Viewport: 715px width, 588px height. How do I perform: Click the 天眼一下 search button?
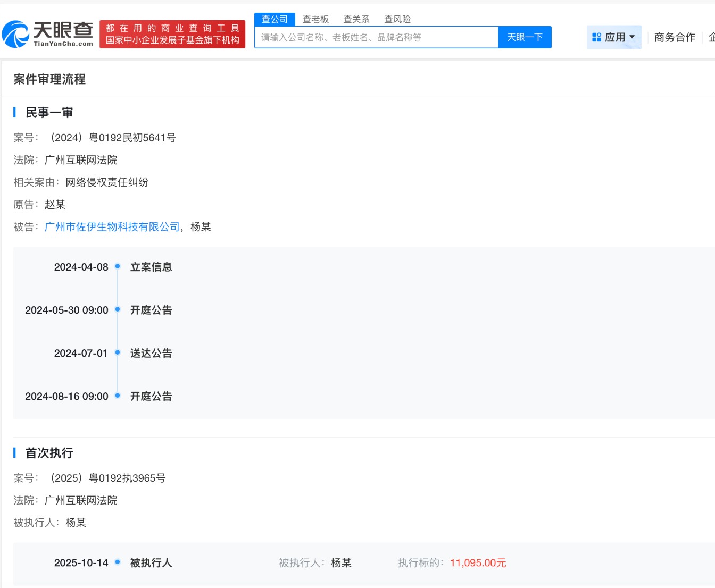tap(525, 37)
